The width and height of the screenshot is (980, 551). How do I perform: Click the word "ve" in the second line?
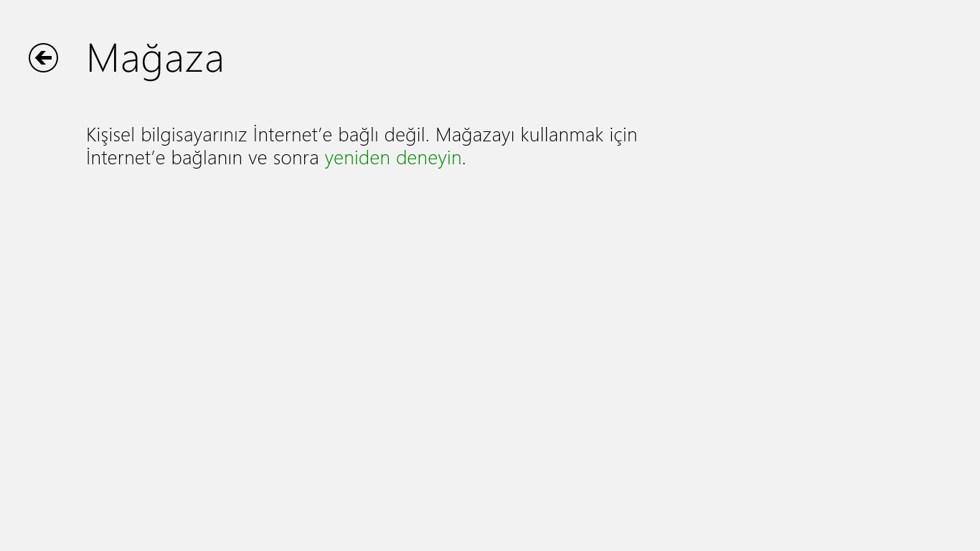pos(258,158)
